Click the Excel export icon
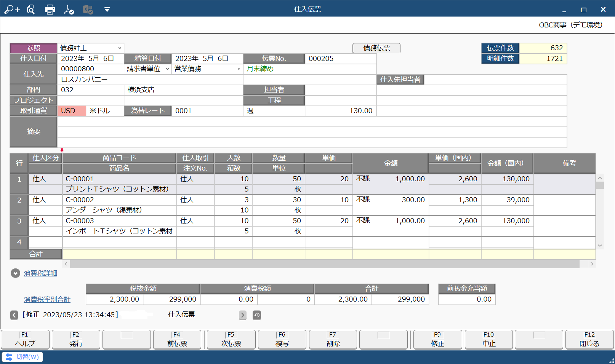Image resolution: width=615 pixels, height=364 pixels. [x=88, y=10]
